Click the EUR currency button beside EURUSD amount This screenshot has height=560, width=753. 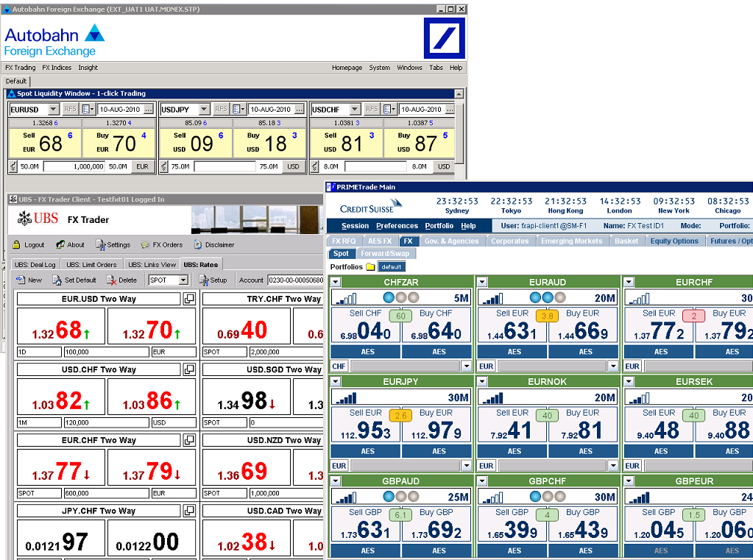coord(143,166)
